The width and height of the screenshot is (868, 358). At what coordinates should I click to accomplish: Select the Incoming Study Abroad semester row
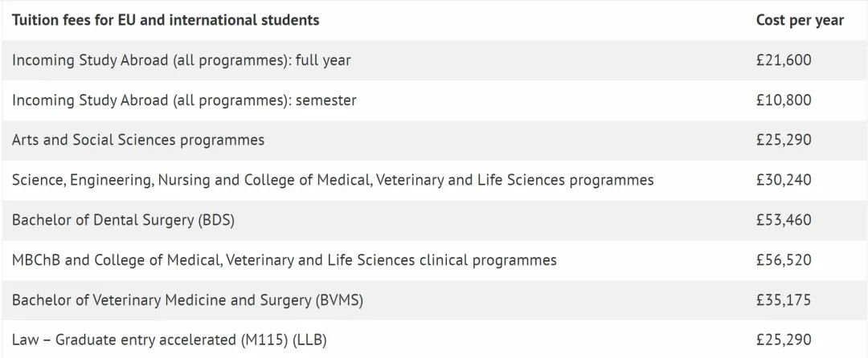click(x=434, y=100)
